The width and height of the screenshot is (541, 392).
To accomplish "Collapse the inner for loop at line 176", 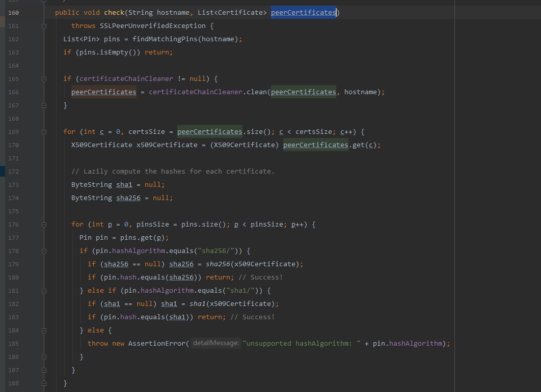I will coord(44,225).
